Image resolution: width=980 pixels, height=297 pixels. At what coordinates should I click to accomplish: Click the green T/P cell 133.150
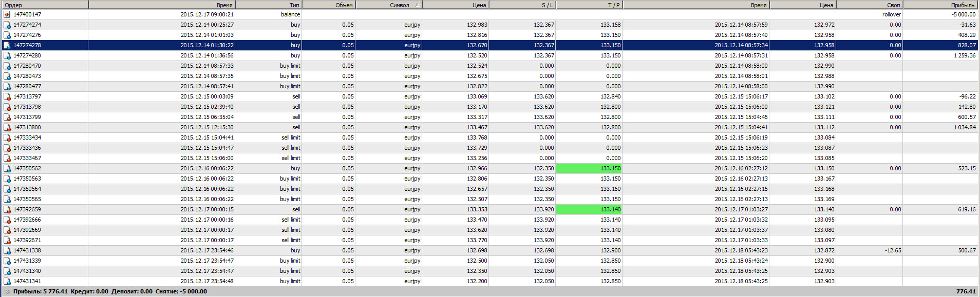point(589,168)
